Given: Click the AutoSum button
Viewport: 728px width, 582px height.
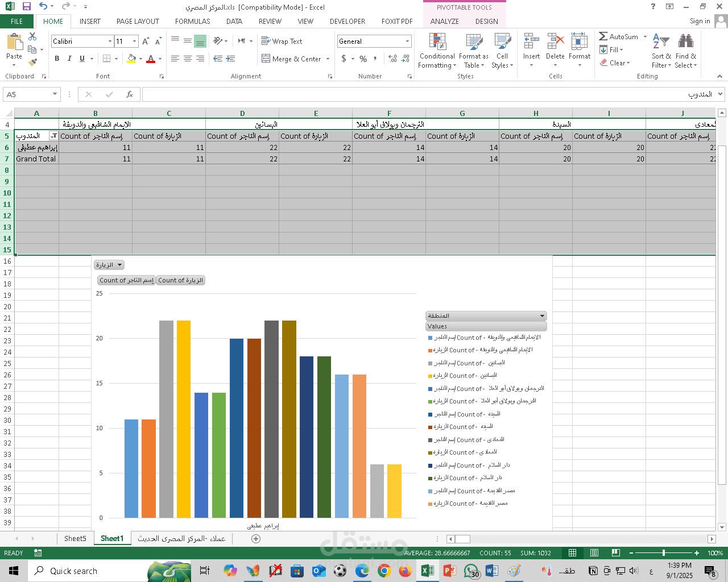Looking at the screenshot, I should click(x=618, y=36).
